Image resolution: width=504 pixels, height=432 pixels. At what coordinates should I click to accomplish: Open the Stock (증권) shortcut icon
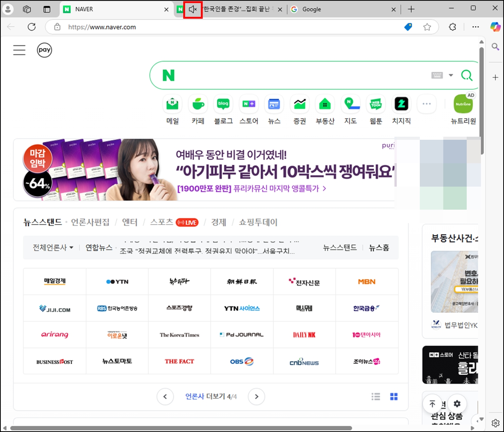299,104
